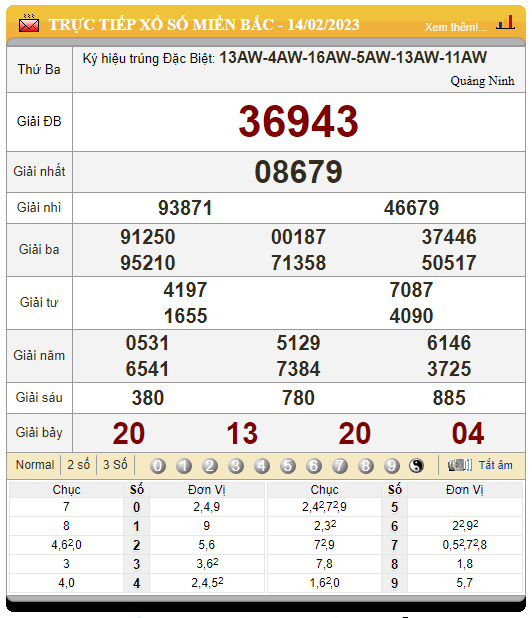Select digit ball 3 filter
This screenshot has height=618, width=532.
pyautogui.click(x=236, y=466)
